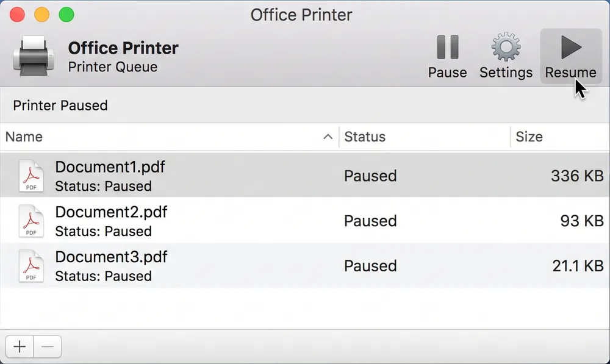The height and width of the screenshot is (364, 610).
Task: Select the Document2.pdf job name
Action: [x=111, y=212]
